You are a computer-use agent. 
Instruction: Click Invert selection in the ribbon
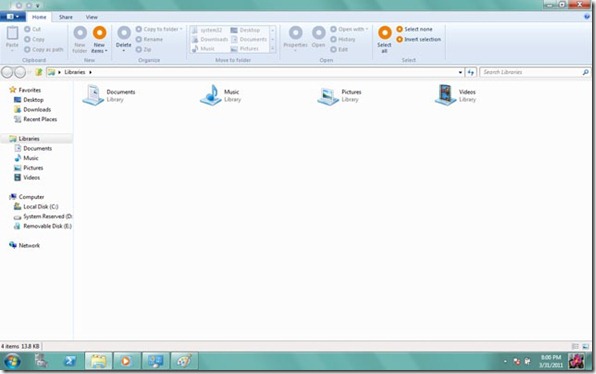click(418, 39)
